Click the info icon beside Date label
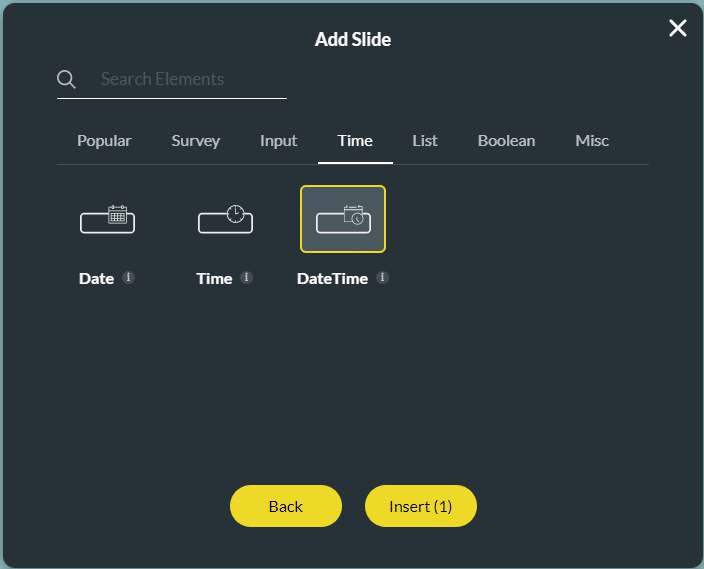The width and height of the screenshot is (704, 569). [128, 278]
